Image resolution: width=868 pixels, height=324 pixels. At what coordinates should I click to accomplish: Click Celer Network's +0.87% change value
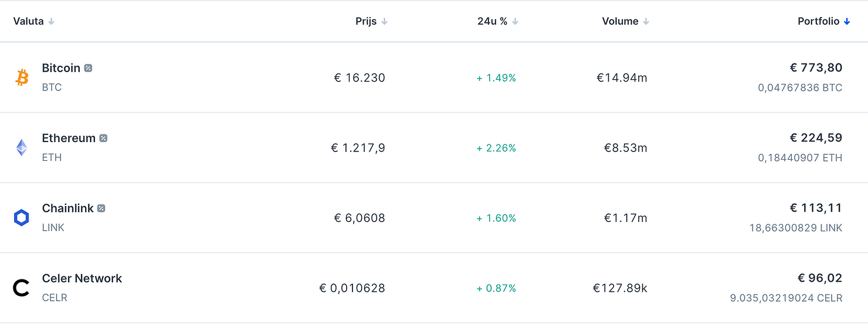coord(496,288)
